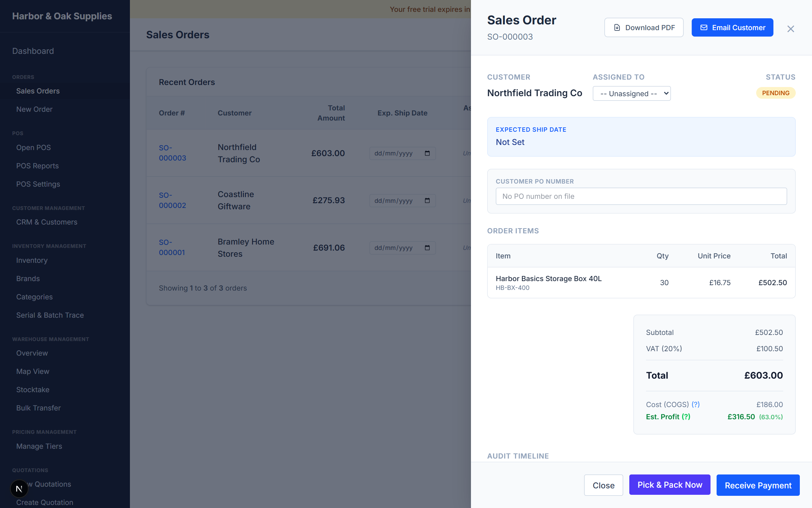Open warehouse Map View
Image resolution: width=812 pixels, height=508 pixels.
pyautogui.click(x=33, y=371)
